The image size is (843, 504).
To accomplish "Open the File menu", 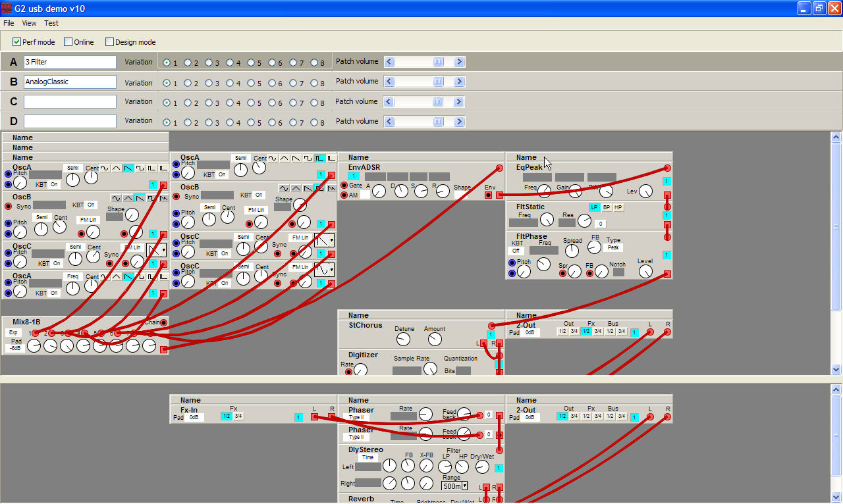I will tap(9, 23).
